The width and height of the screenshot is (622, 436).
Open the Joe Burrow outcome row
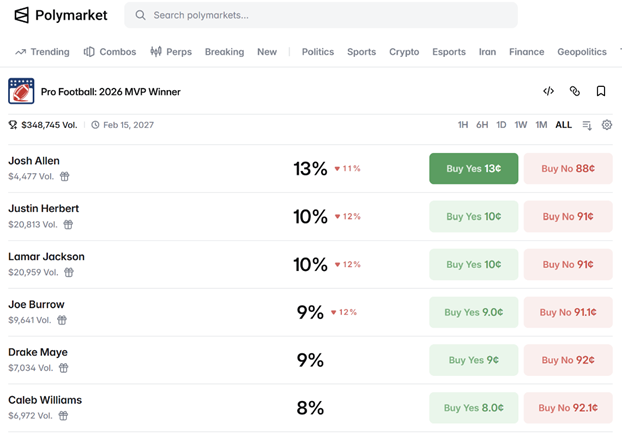point(310,312)
